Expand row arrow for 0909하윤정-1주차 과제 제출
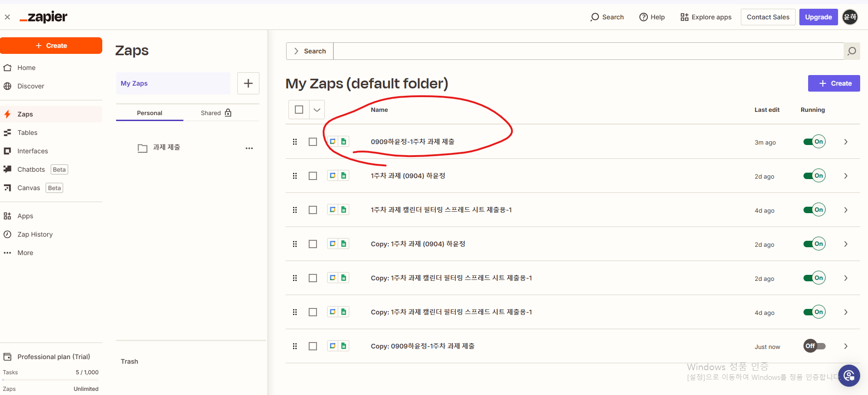Viewport: 868px width, 395px height. tap(846, 142)
